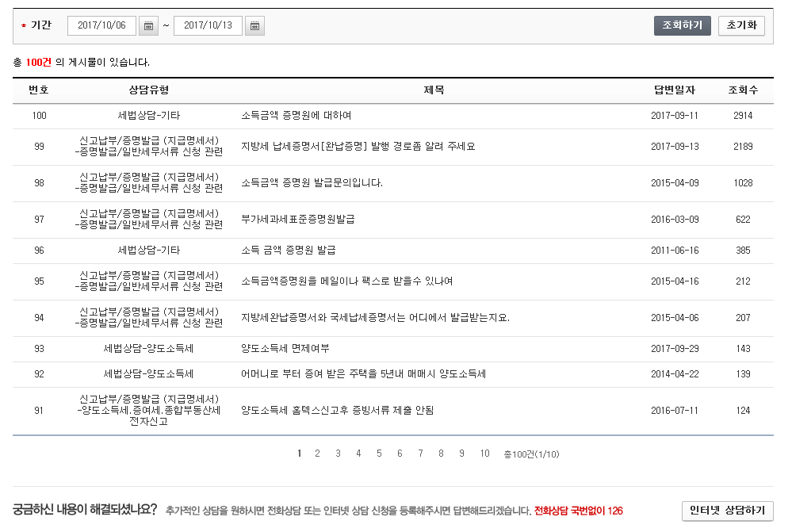Open post about 소득금액증명원 메일이나 팩스
Viewport: 792px width, 532px height.
point(346,281)
